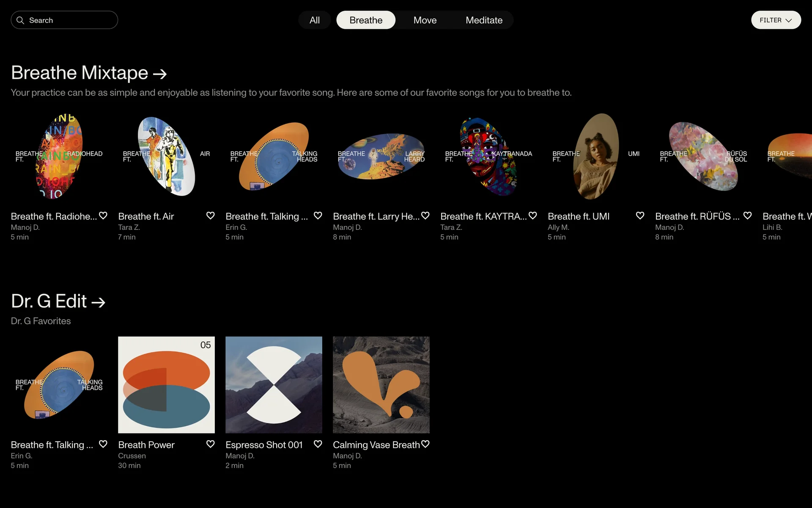Viewport: 812px width, 508px height.
Task: Heart Breathe ft. KAYTRANADA track
Action: (533, 215)
